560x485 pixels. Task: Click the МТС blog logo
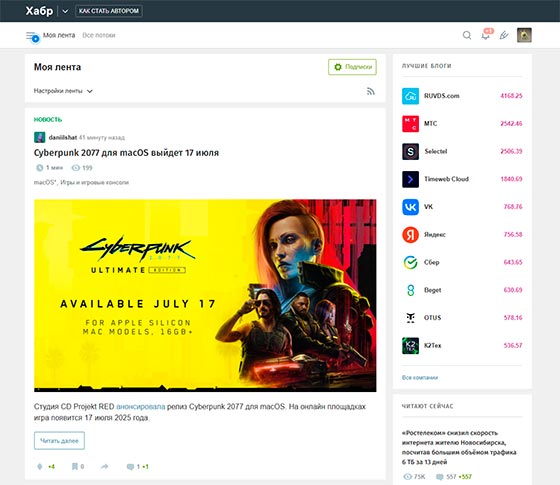coord(410,124)
